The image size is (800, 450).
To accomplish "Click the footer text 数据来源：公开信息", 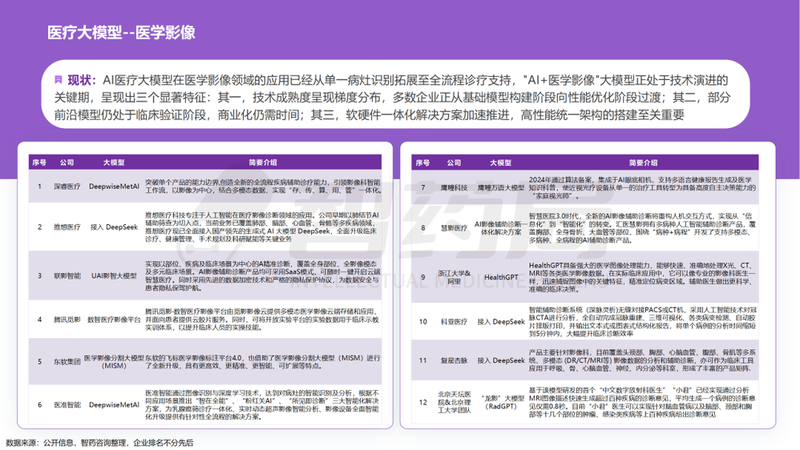I will (x=40, y=443).
